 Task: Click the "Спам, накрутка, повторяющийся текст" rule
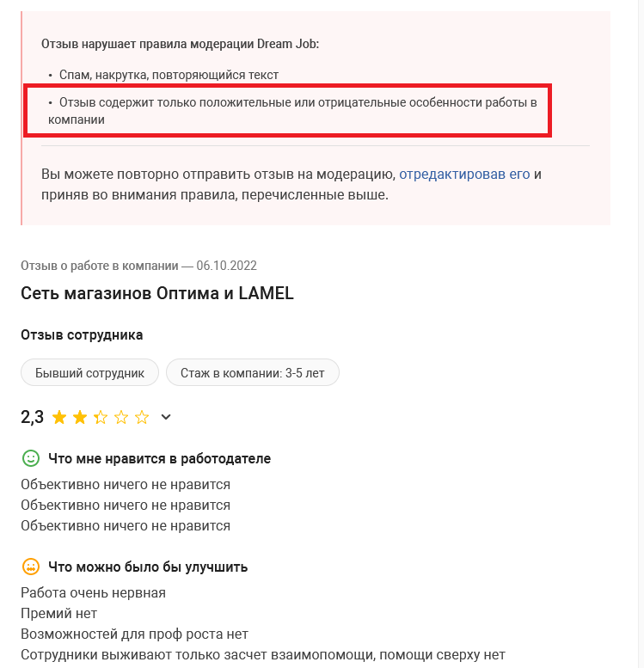pyautogui.click(x=169, y=75)
